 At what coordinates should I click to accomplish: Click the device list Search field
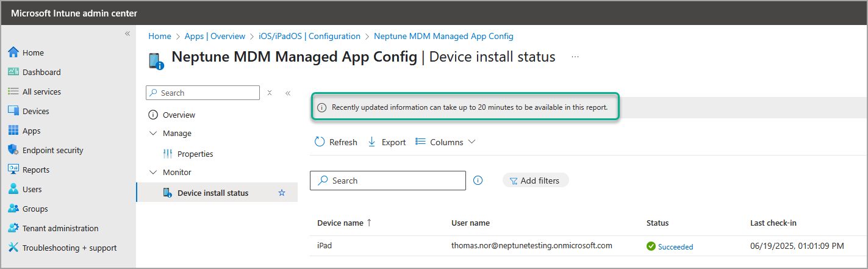(388, 181)
